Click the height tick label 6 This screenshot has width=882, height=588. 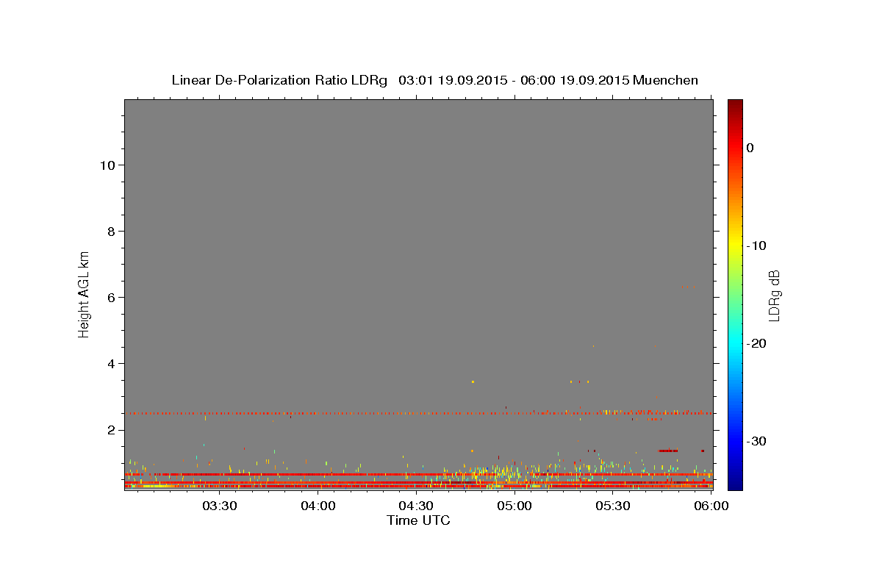[110, 298]
